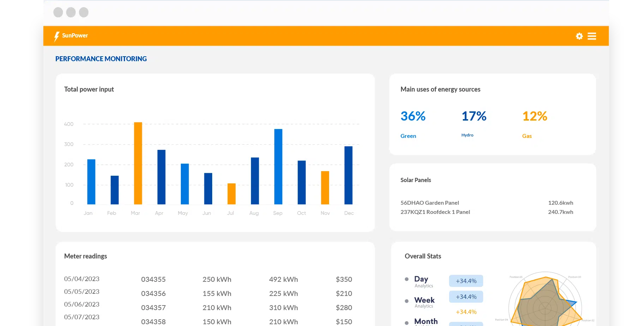This screenshot has width=644, height=326.
Task: Select the 237KQZ1 Roofdeck 1 Panel entry
Action: point(435,212)
